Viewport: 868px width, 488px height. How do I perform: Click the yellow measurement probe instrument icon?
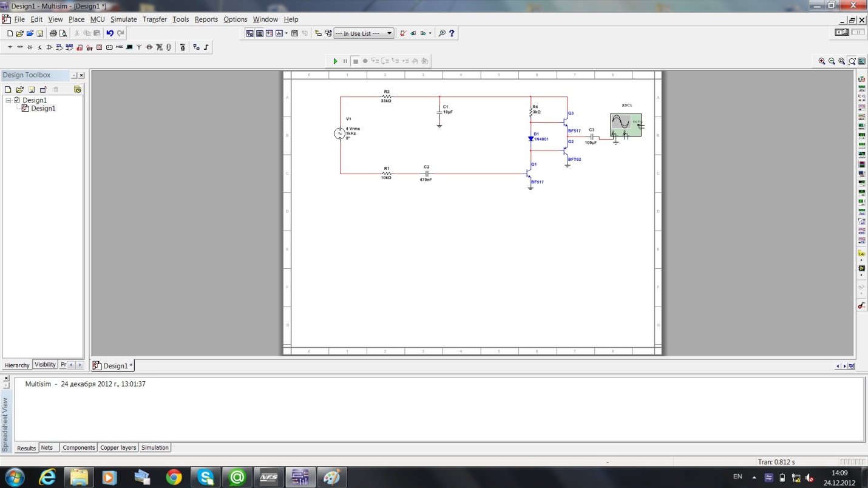point(861,254)
